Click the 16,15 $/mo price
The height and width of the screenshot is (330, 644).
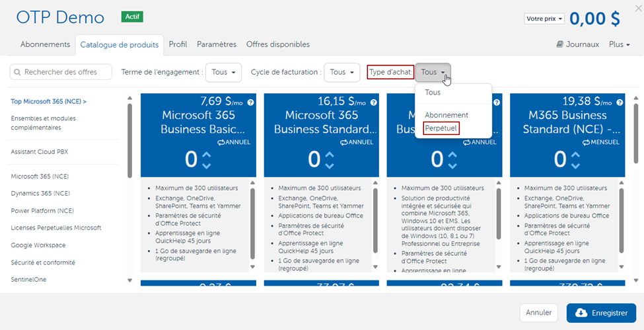click(x=341, y=101)
